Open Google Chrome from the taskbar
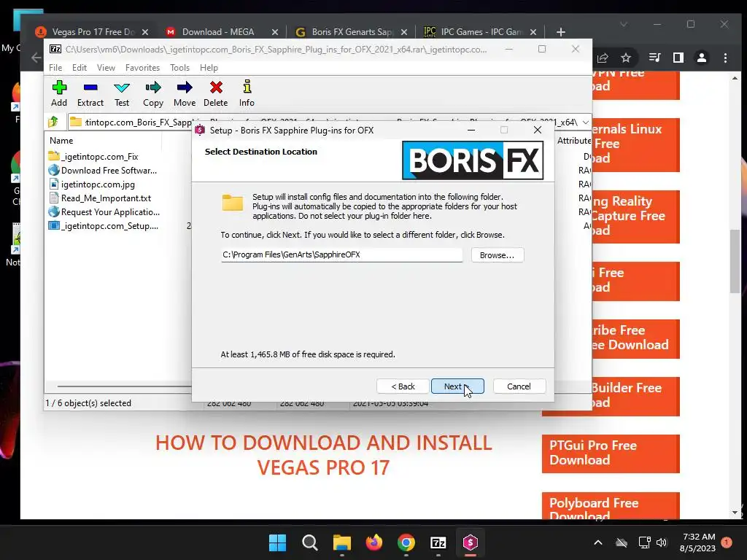Viewport: 747px width, 560px height. (x=406, y=542)
